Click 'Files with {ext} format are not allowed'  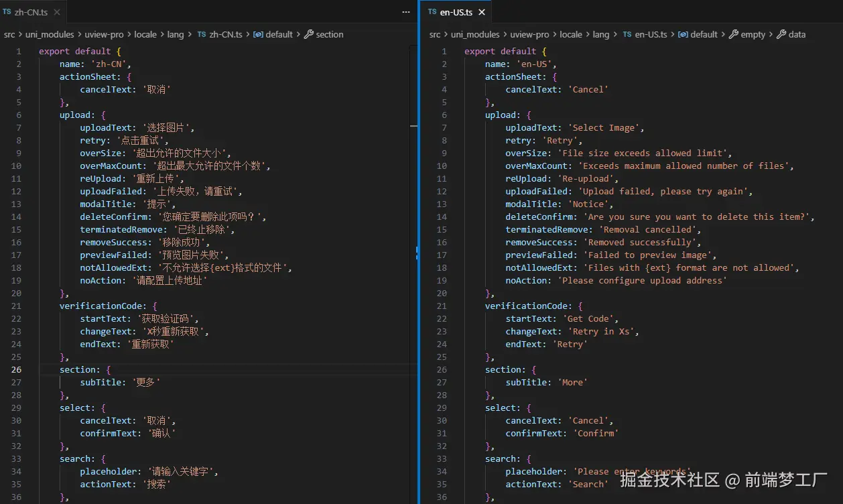(688, 267)
